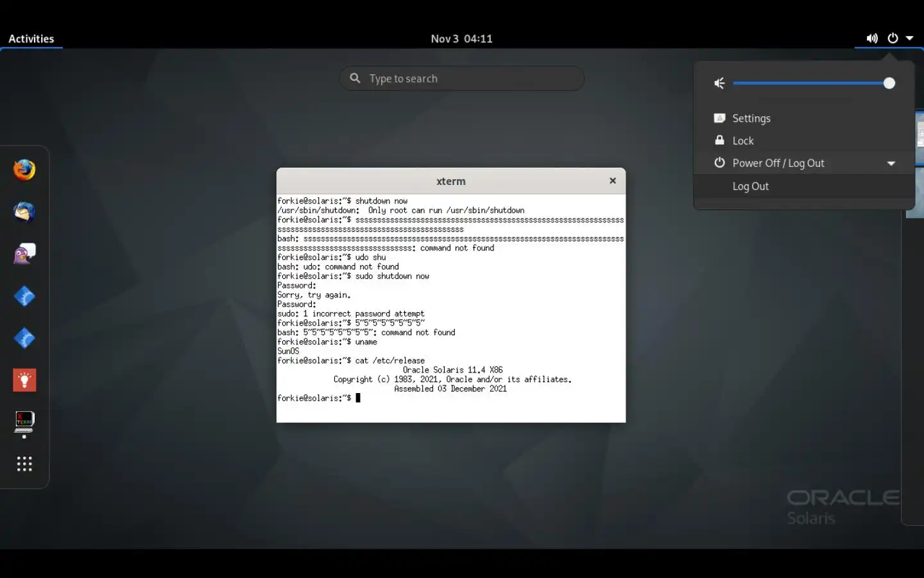The width and height of the screenshot is (924, 578).
Task: Click power icon beside Power Off / Log Out
Action: (719, 163)
